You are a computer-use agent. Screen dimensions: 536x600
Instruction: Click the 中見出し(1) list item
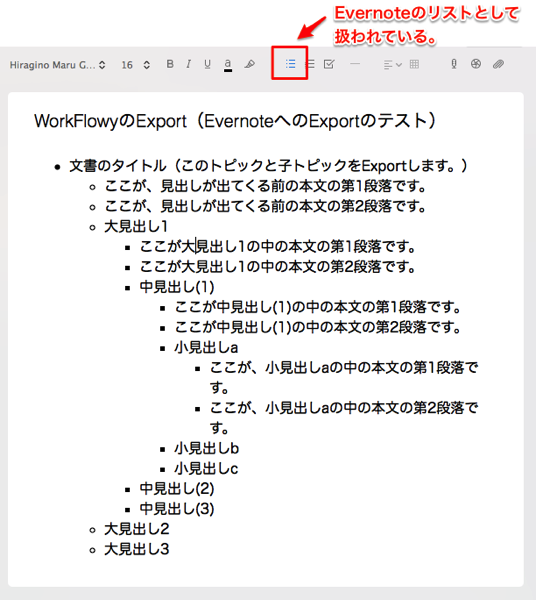[177, 287]
